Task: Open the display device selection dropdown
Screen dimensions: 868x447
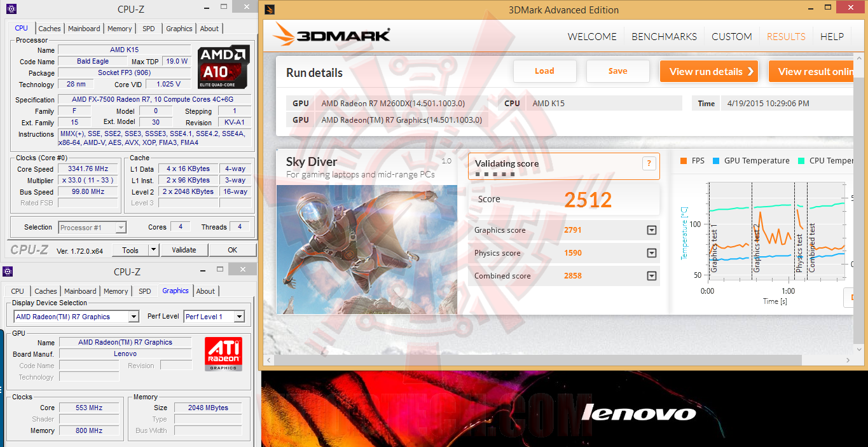Action: 134,317
